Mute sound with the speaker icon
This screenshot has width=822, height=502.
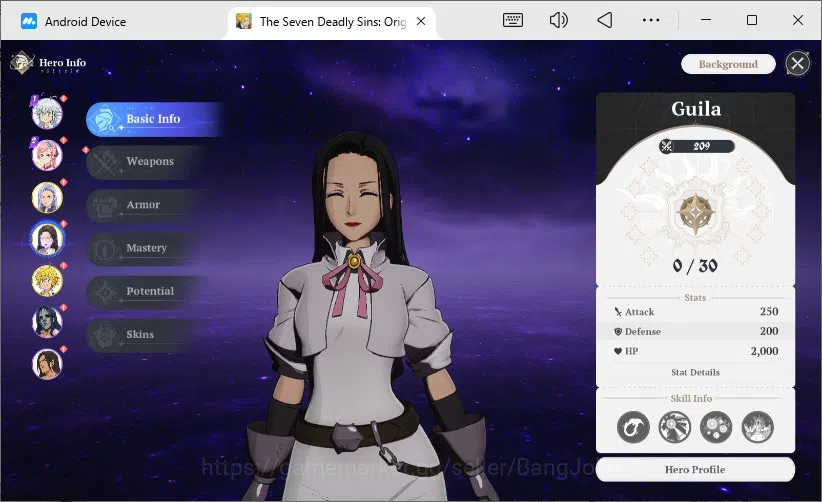(558, 20)
